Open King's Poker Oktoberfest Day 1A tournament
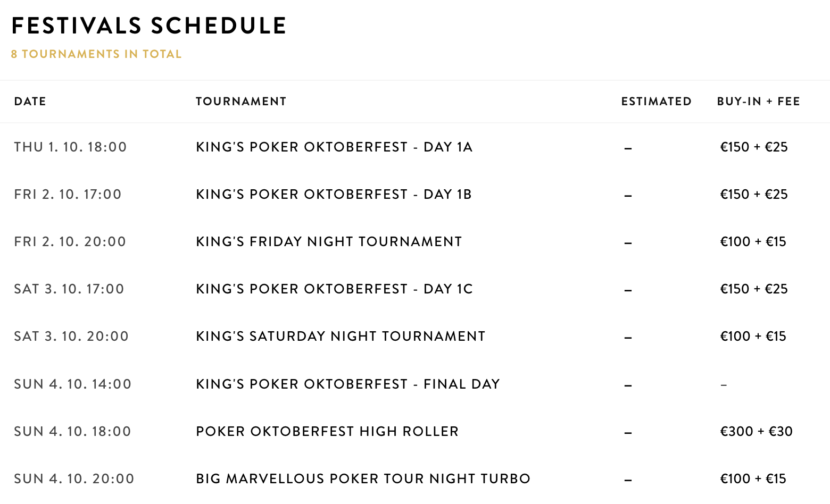Viewport: 830px width, 504px height. [334, 147]
